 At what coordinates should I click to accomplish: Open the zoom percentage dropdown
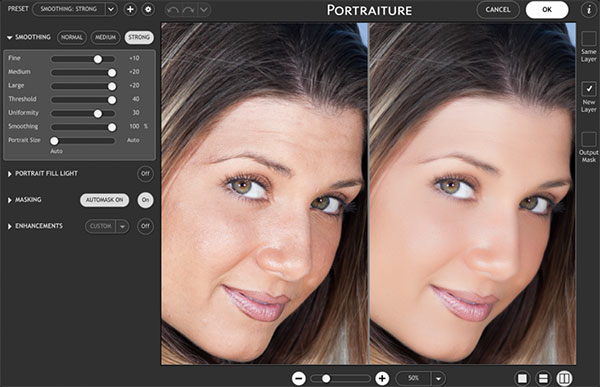click(x=439, y=379)
